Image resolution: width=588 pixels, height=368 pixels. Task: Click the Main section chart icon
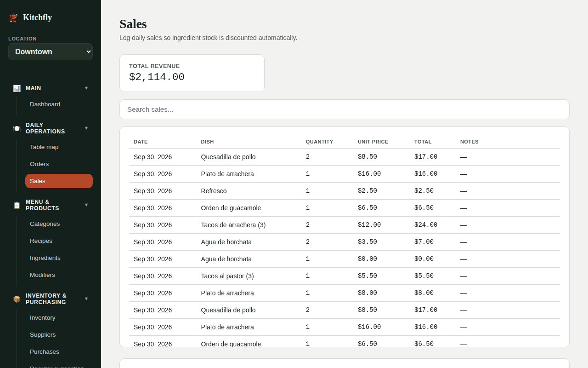pyautogui.click(x=17, y=88)
